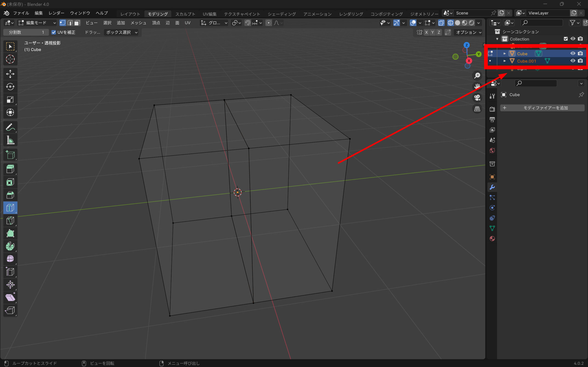Open the メッシュ menu
588x367 pixels.
[x=138, y=23]
